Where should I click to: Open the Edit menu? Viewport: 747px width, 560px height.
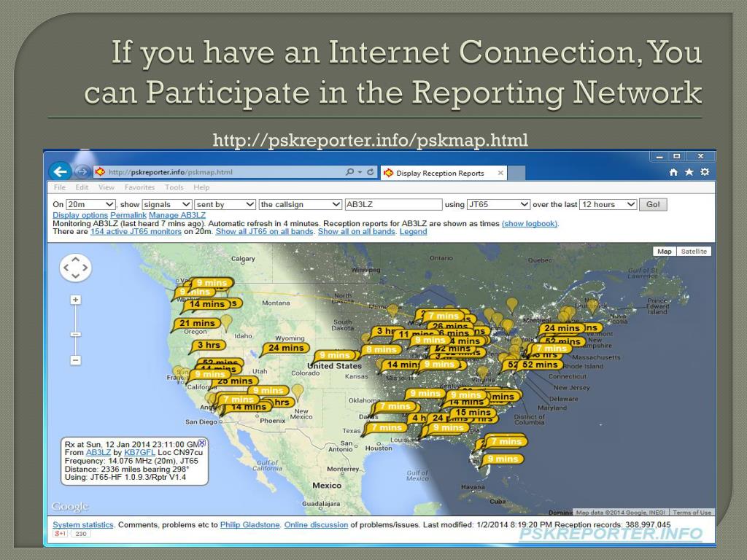[x=82, y=187]
